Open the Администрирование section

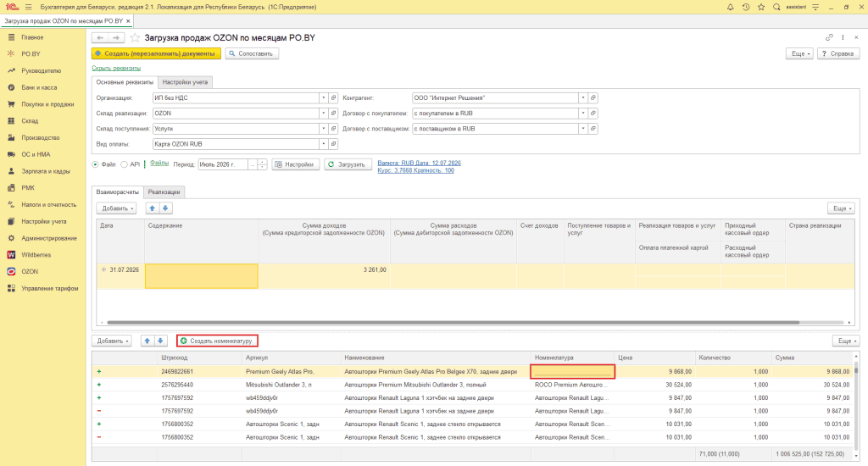[x=48, y=238]
